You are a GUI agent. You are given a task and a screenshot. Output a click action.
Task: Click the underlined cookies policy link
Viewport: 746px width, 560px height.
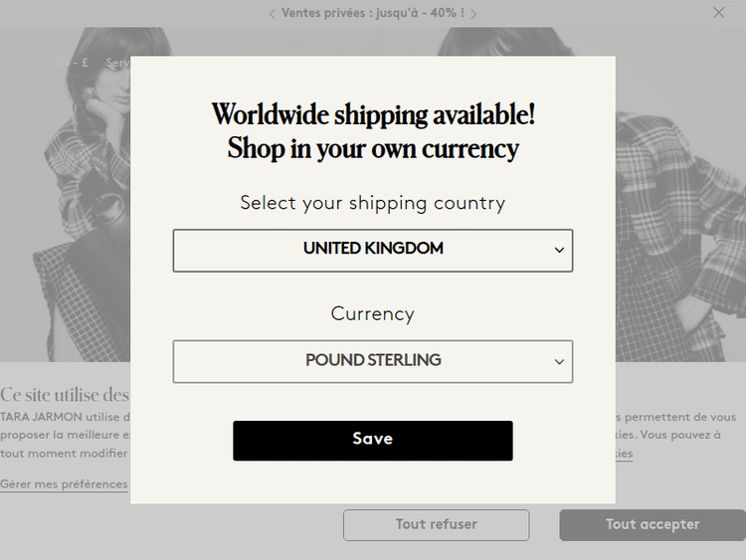click(624, 454)
